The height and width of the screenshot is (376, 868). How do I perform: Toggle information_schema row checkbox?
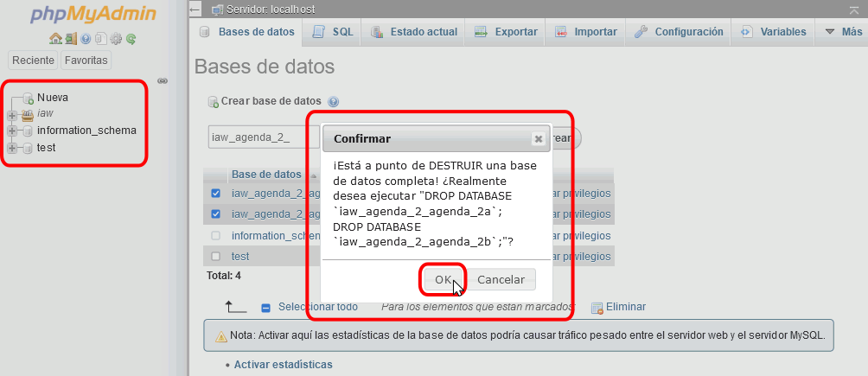216,236
